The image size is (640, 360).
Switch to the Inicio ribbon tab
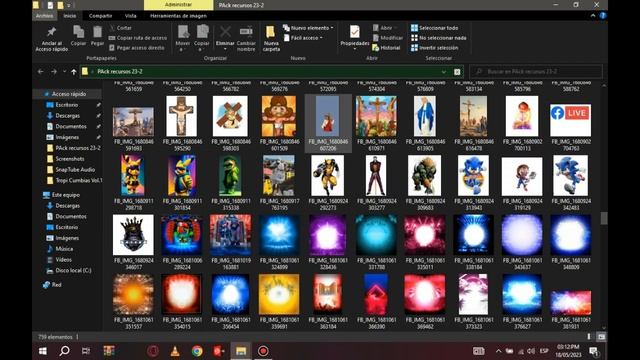tap(70, 16)
